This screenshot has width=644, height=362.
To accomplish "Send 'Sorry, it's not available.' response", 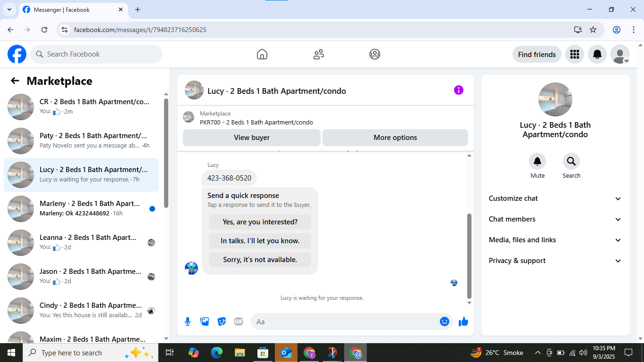I will click(260, 260).
